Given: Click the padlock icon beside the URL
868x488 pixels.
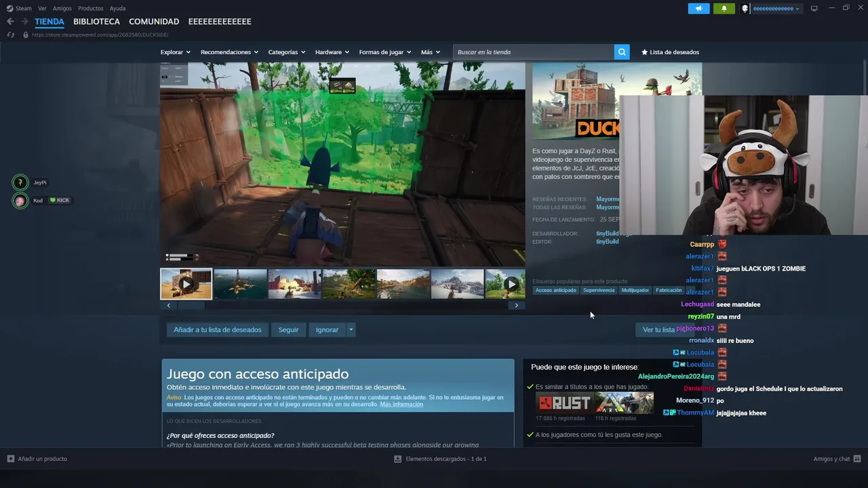Looking at the screenshot, I should (x=26, y=35).
